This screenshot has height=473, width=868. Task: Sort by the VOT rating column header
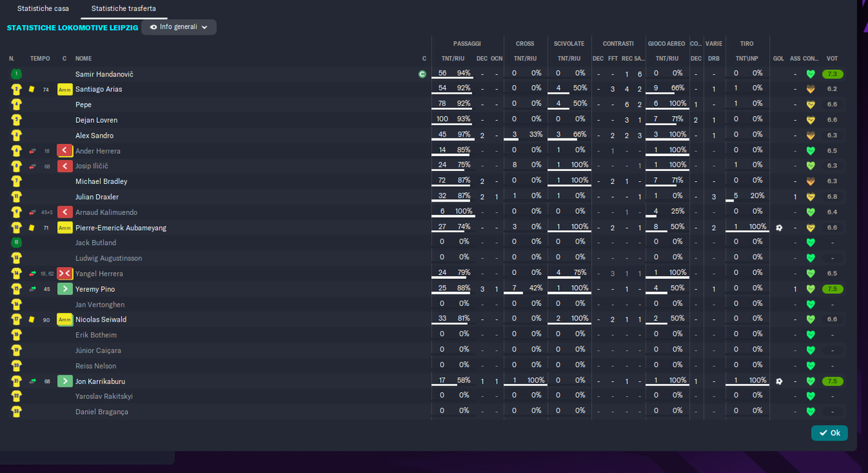coord(832,58)
